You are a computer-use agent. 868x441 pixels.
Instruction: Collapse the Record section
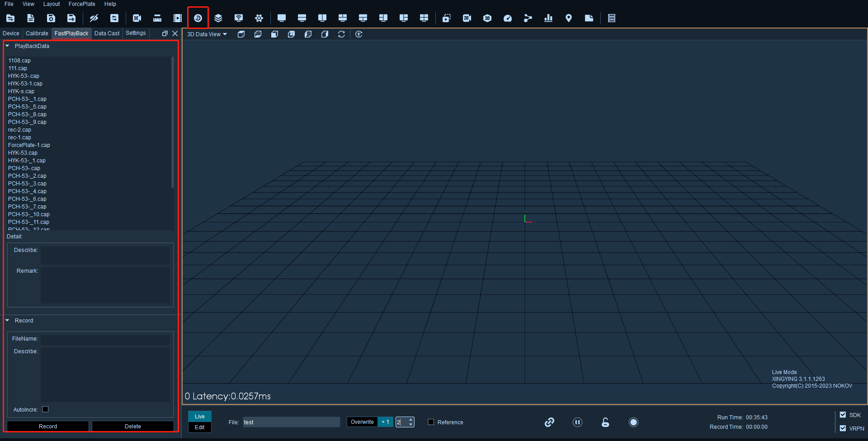7,320
